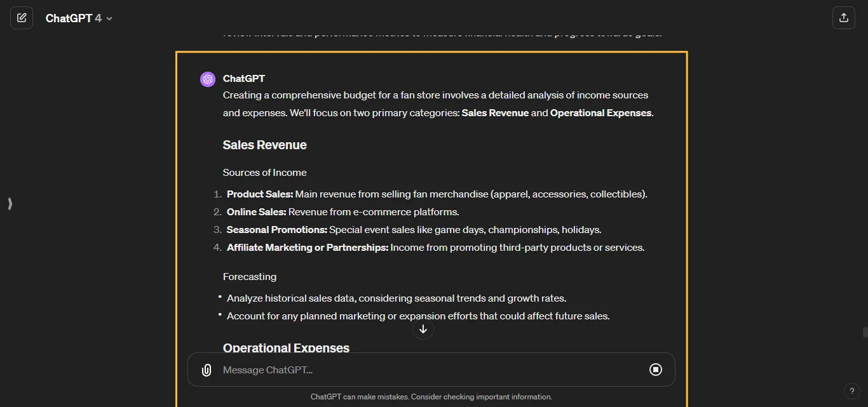Viewport: 868px width, 407px height.
Task: Click the ChatGPT name above the response
Action: click(243, 78)
